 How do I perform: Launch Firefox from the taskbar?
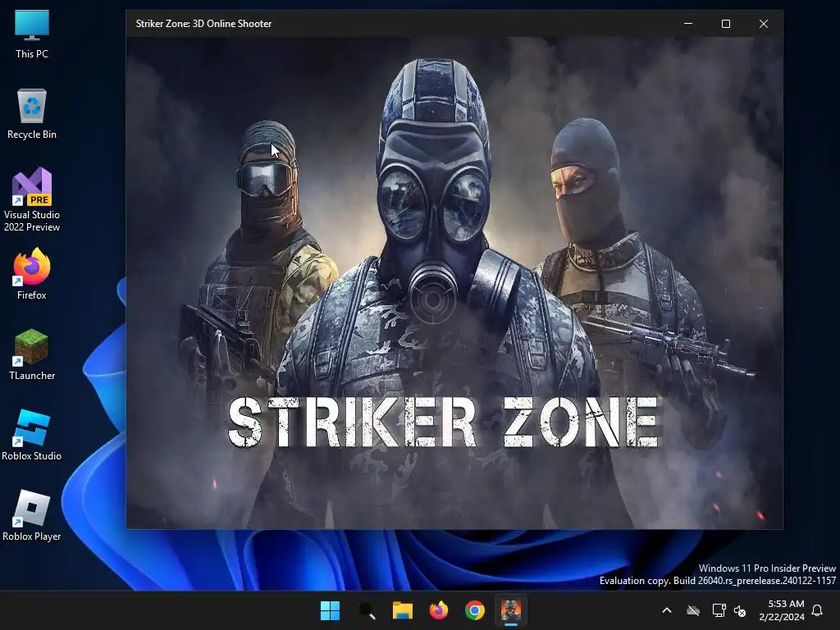click(439, 610)
